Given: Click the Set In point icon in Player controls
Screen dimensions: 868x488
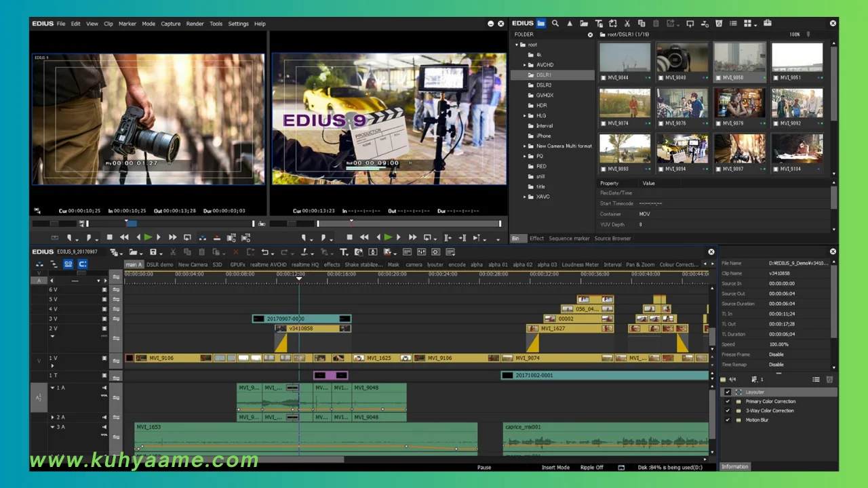Looking at the screenshot, I should pyautogui.click(x=69, y=237).
